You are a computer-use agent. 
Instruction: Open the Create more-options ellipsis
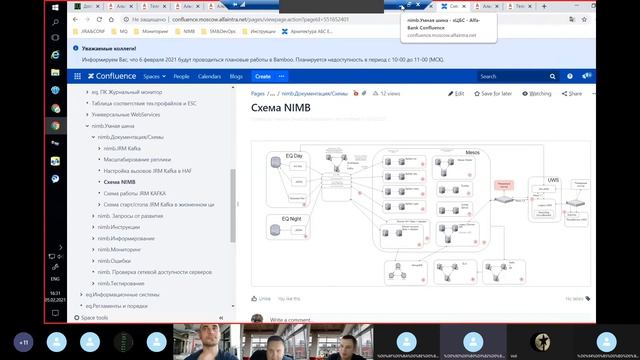pyautogui.click(x=281, y=76)
